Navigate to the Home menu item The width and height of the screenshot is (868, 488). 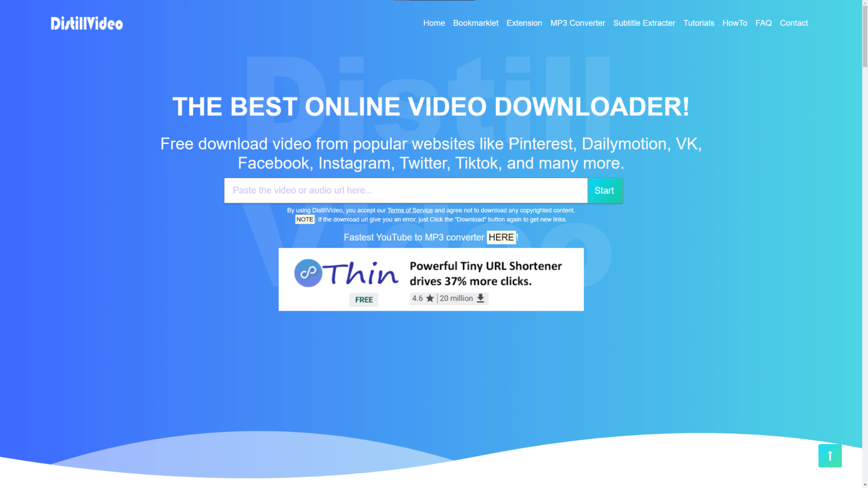tap(434, 23)
